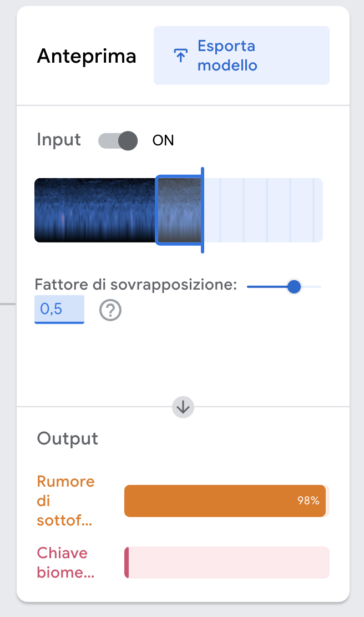Click the overlap factor slider handle

tap(294, 286)
